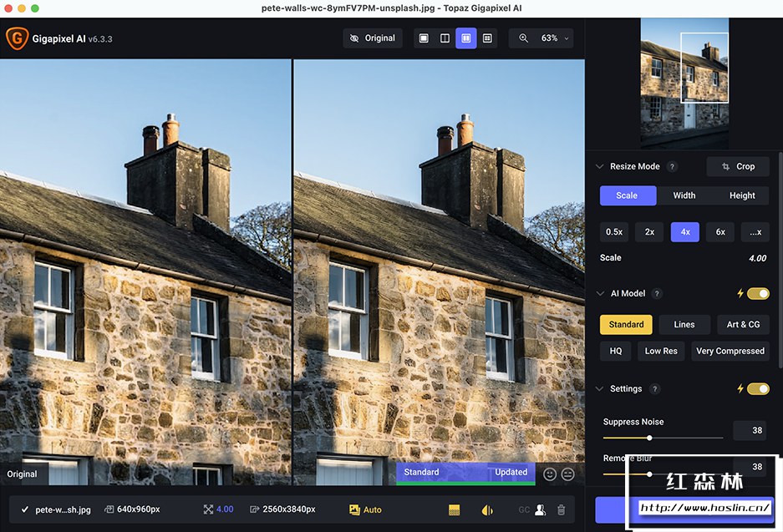Switch to the quad comparison view
The height and width of the screenshot is (532, 783).
(487, 38)
